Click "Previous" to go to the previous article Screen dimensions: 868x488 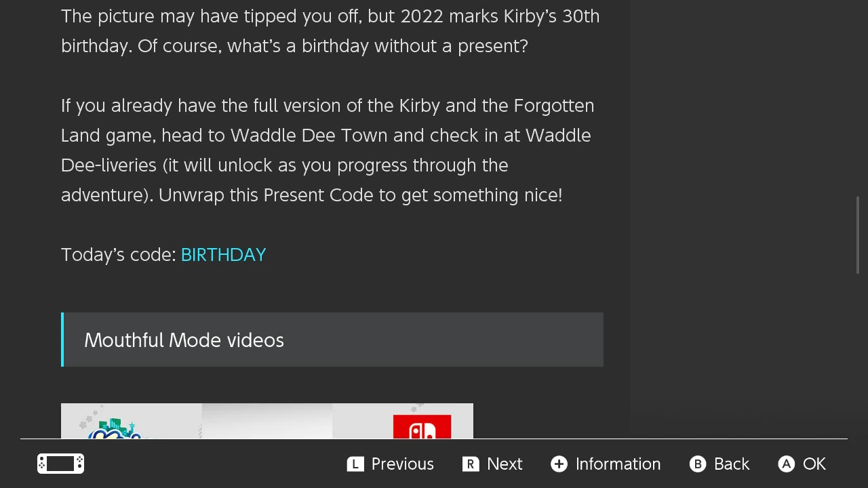click(401, 464)
